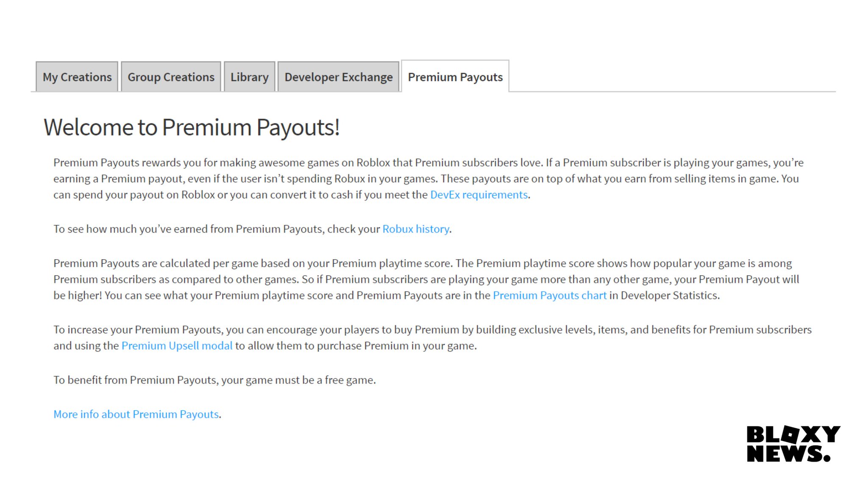Click the DevEx requirements link
The image size is (868, 487).
[x=478, y=194]
